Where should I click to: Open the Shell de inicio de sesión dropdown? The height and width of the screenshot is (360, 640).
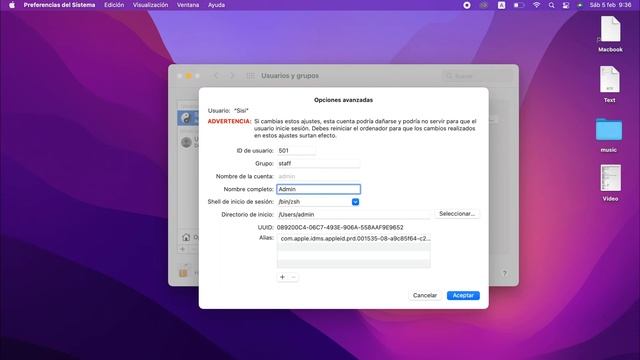pos(356,202)
